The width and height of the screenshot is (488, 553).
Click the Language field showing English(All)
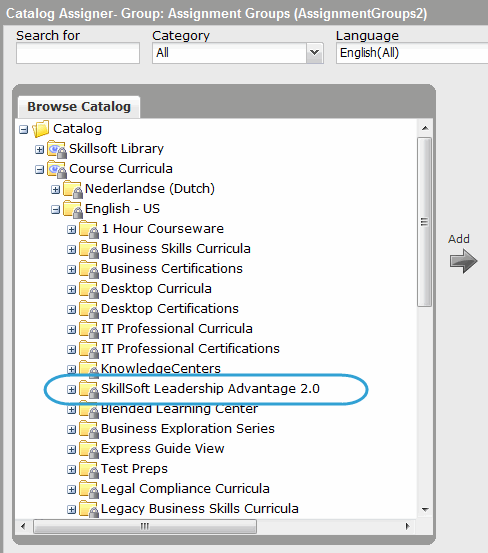pos(412,53)
